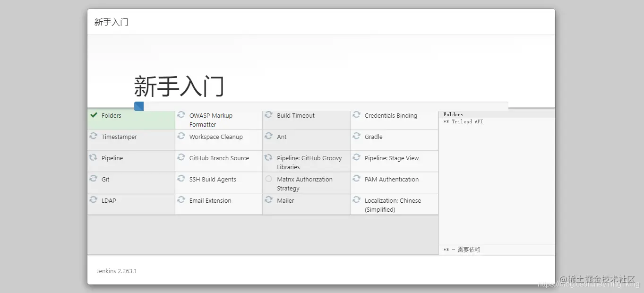
Task: Click the sync icon beside OWASP Markup Formatter
Action: 181,115
